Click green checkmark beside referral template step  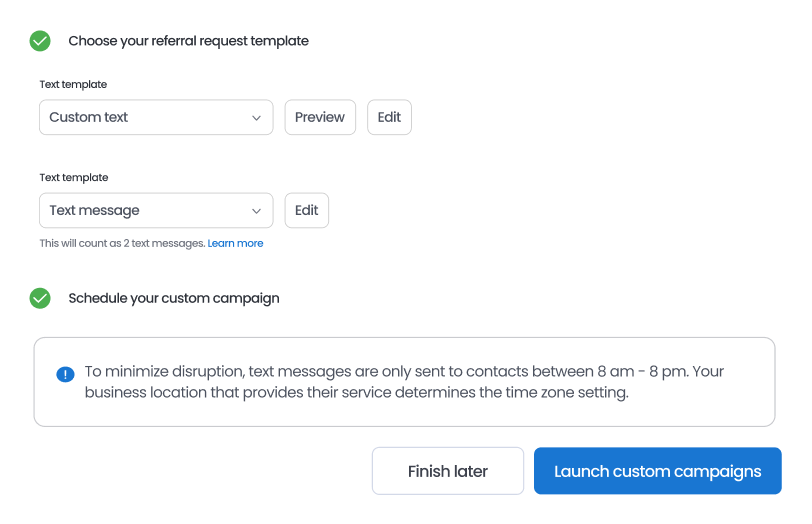click(40, 41)
